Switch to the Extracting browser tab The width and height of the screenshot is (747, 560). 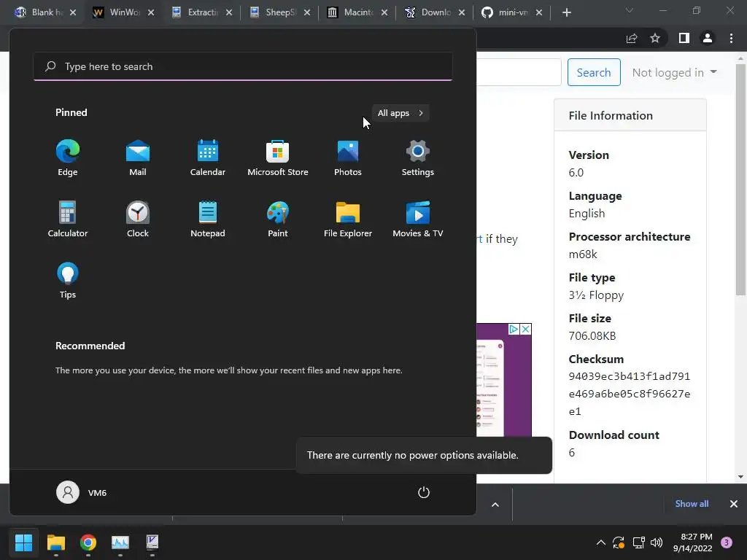[x=201, y=12]
